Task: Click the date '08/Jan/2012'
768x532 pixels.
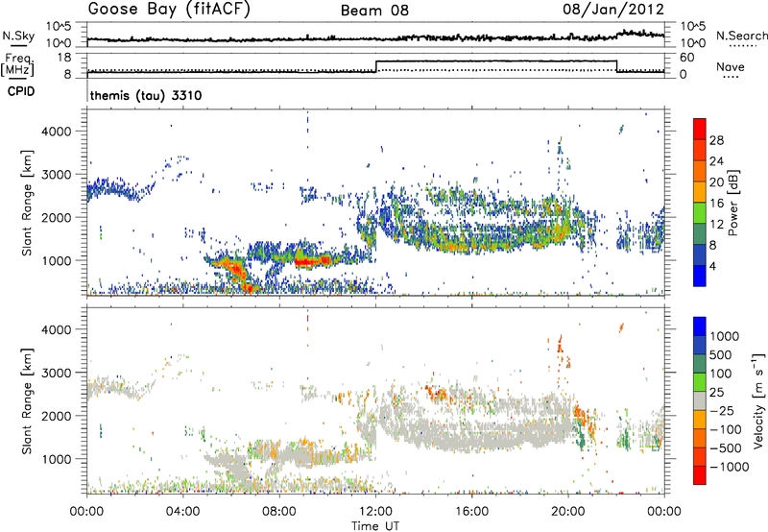Action: coord(613,10)
